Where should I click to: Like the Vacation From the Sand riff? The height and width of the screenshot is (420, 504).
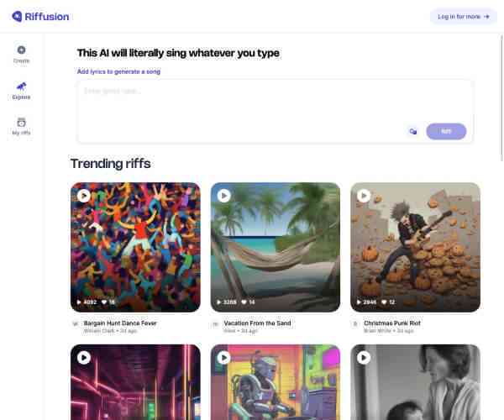244,302
